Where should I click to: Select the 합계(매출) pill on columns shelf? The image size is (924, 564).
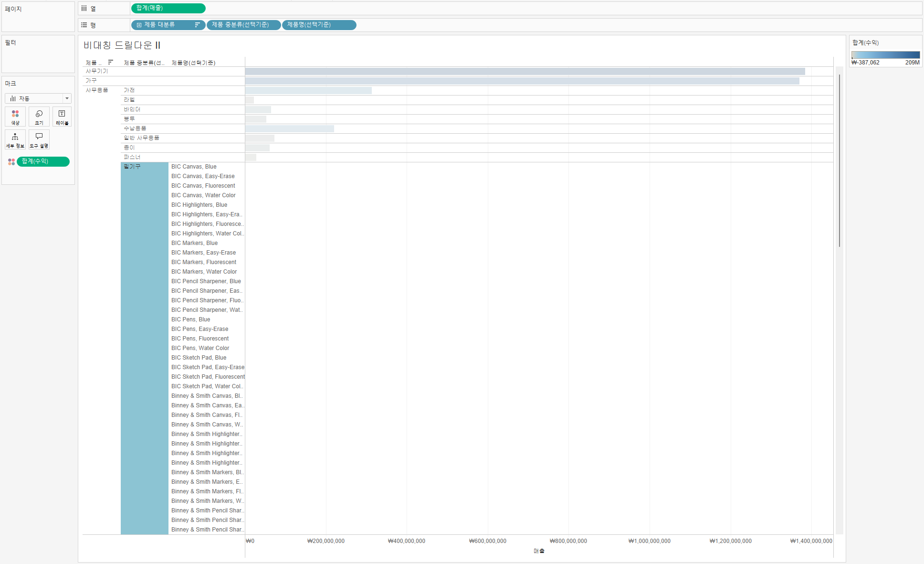tap(168, 8)
